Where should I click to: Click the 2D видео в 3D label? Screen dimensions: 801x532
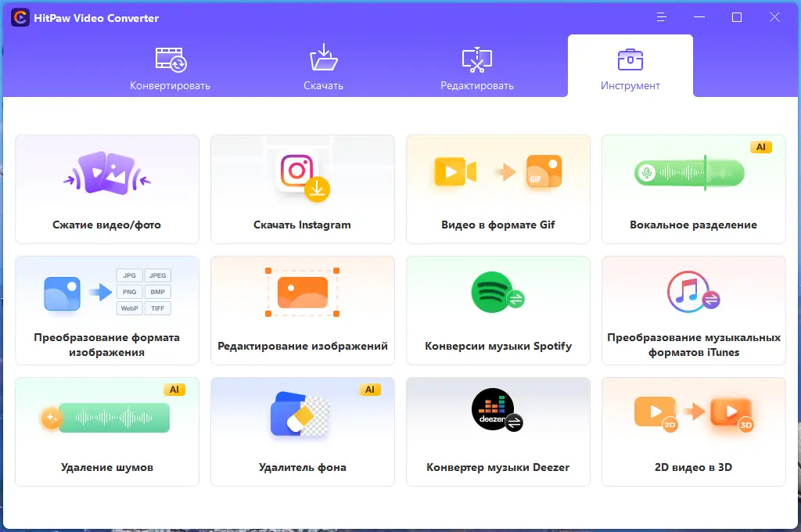(x=693, y=467)
